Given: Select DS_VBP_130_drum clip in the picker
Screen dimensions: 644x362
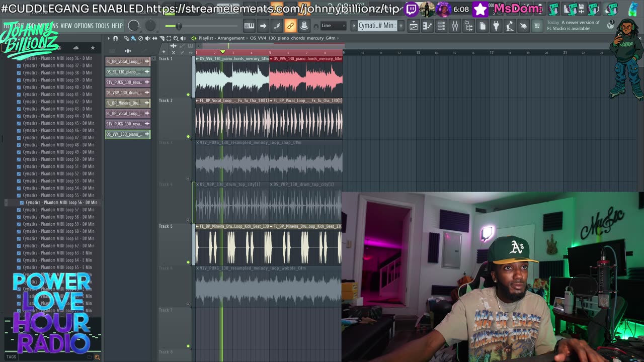Looking at the screenshot, I should (127, 93).
